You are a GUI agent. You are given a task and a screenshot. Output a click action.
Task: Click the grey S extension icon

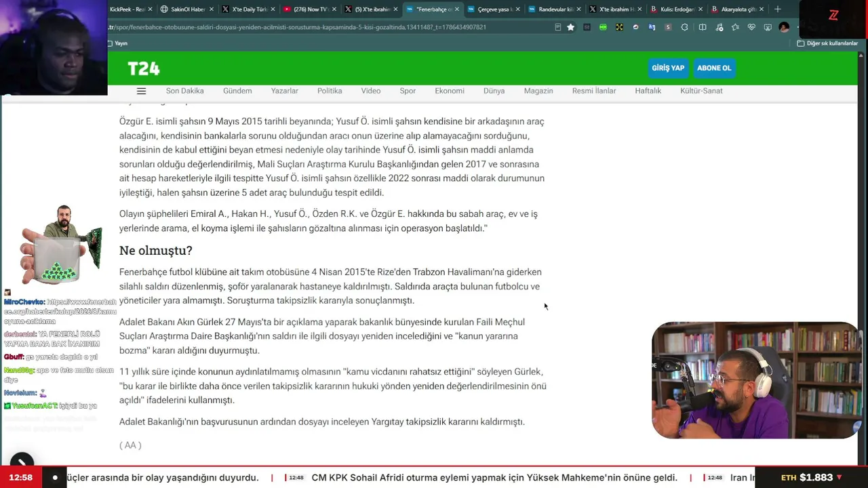[668, 27]
